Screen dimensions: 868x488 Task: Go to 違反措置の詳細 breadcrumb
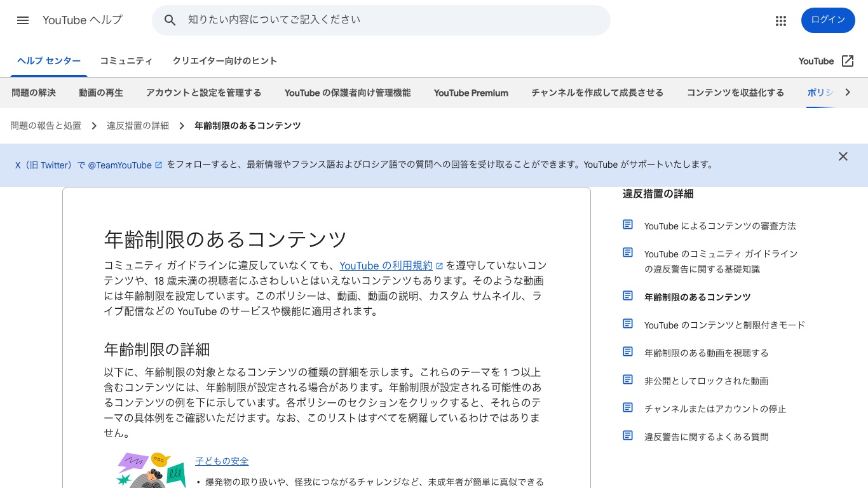pyautogui.click(x=138, y=126)
